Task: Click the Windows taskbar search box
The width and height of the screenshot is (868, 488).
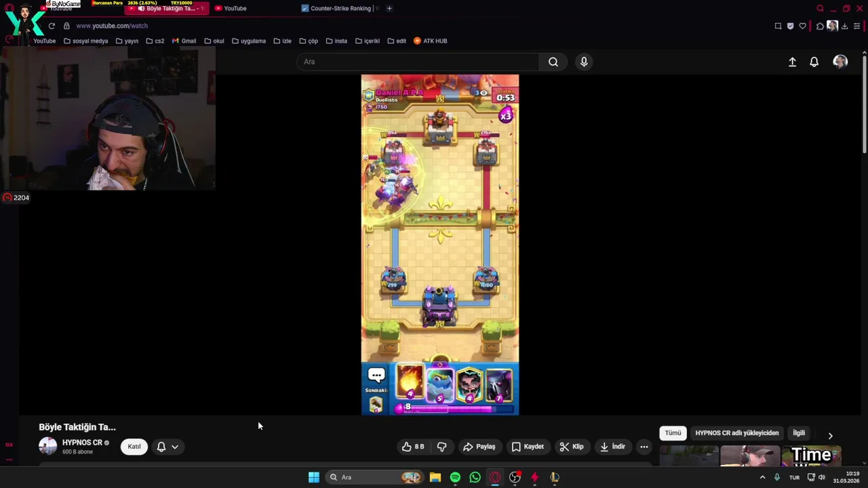Action: click(374, 477)
